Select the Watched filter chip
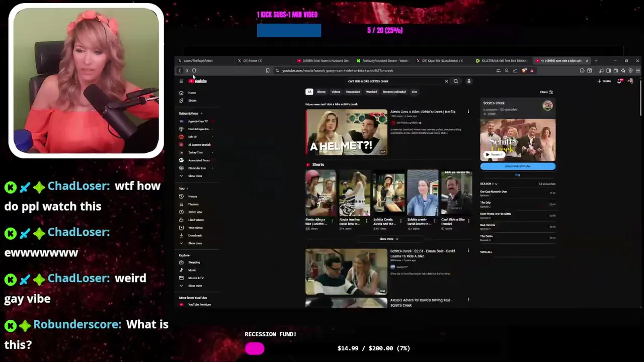Screen dimensions: 644x362 (x=371, y=92)
